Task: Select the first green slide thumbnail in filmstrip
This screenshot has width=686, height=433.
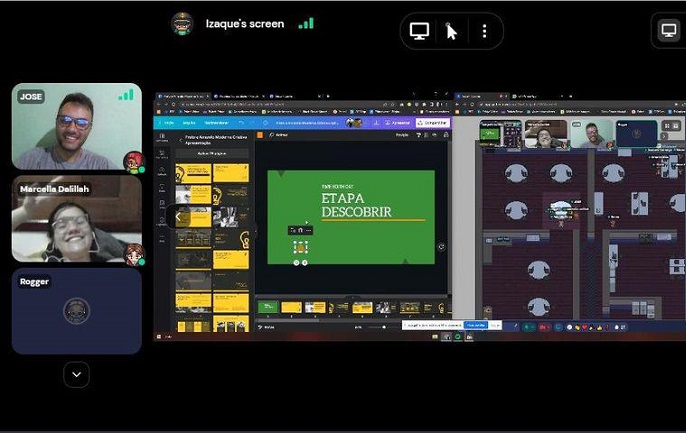Action: pyautogui.click(x=267, y=308)
